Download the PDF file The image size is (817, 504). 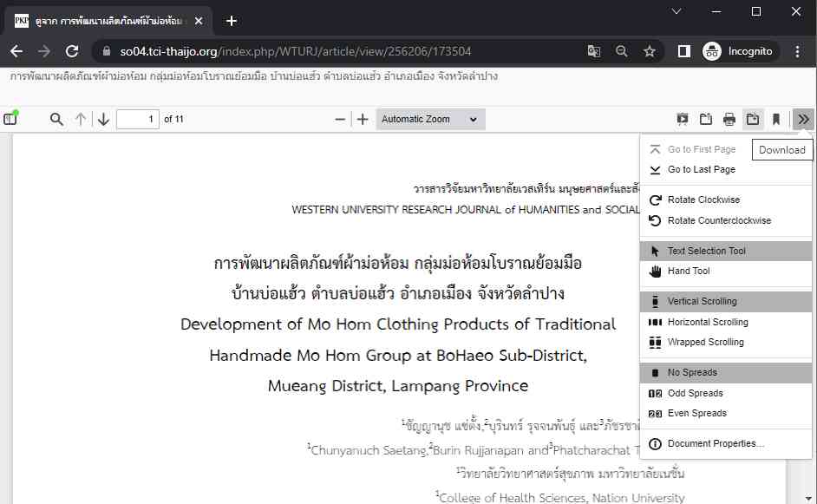pos(753,119)
